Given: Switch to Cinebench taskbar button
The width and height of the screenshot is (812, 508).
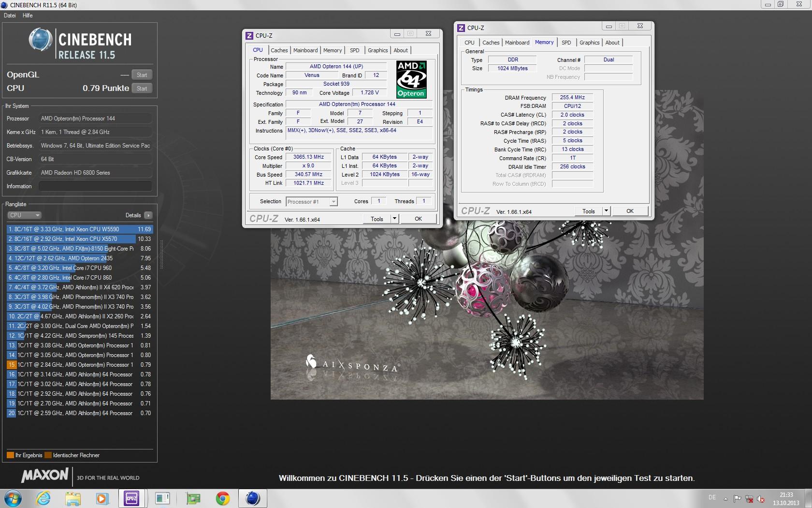Looking at the screenshot, I should point(253,498).
